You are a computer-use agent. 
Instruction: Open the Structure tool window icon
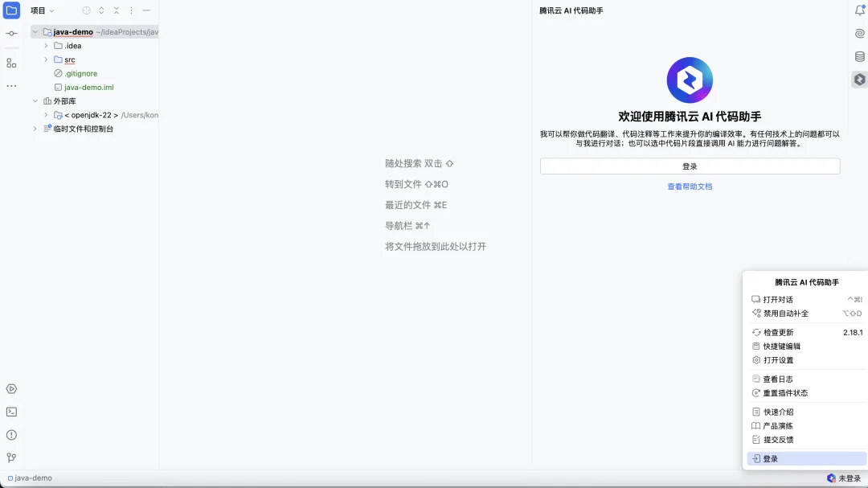click(11, 64)
